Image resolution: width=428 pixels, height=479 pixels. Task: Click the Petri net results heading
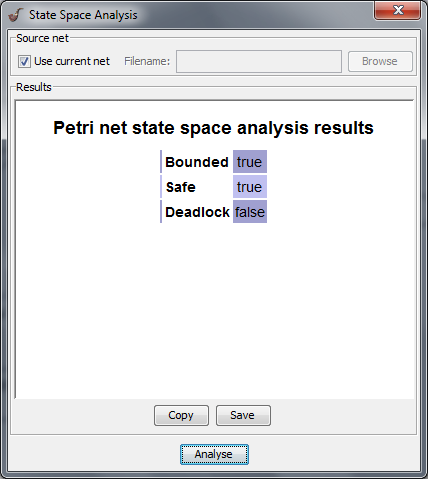click(x=213, y=128)
